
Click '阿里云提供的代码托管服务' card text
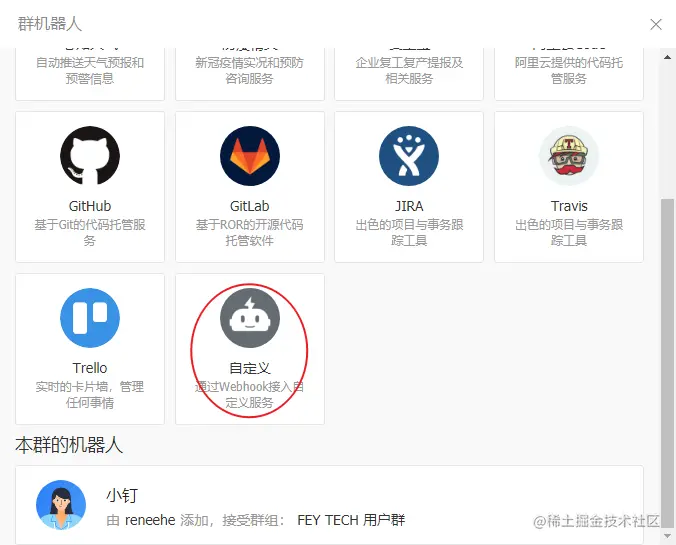pos(569,70)
